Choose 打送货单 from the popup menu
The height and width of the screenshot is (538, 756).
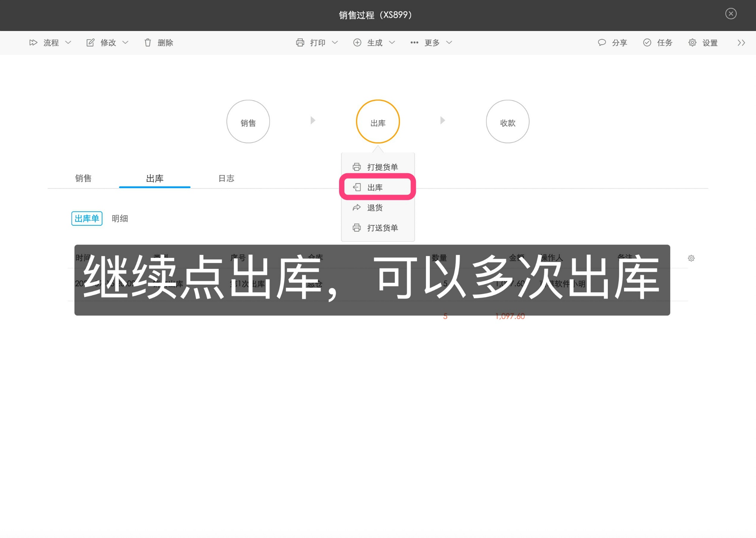tap(378, 228)
